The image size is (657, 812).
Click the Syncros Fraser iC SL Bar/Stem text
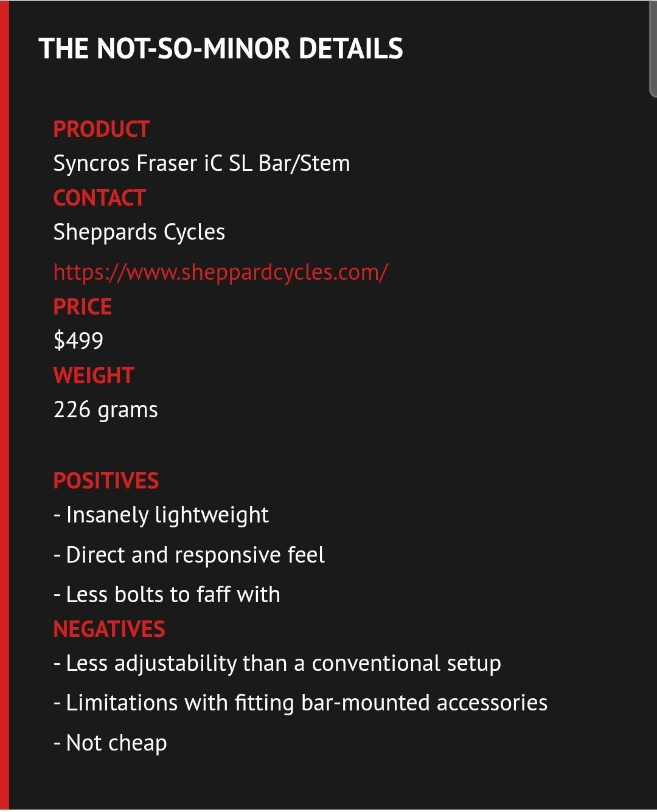[x=202, y=164]
